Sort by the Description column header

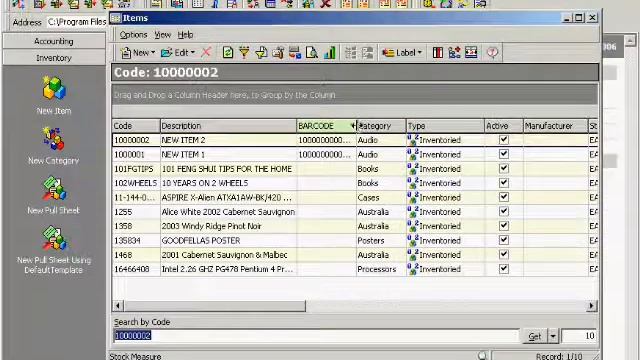pos(228,126)
